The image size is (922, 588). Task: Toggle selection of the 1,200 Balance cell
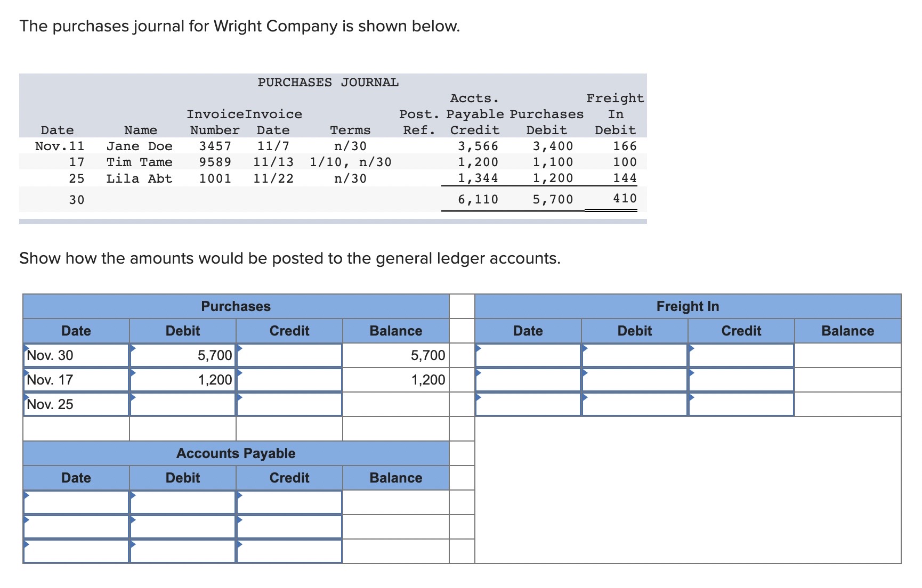tap(395, 379)
